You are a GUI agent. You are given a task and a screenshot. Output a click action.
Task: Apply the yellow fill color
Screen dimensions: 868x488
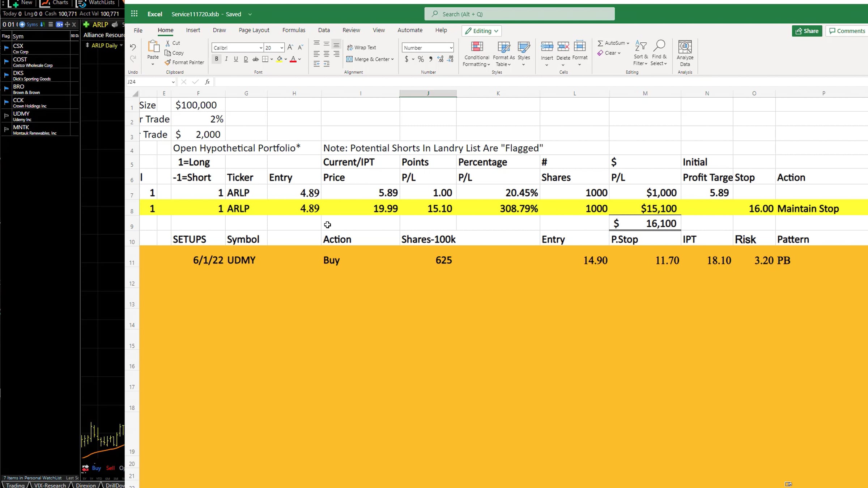[x=279, y=59]
